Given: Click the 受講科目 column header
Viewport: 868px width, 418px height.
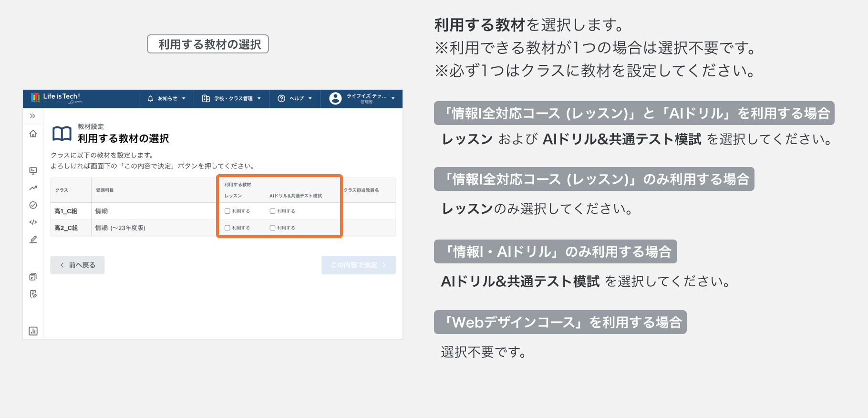Looking at the screenshot, I should click(105, 190).
